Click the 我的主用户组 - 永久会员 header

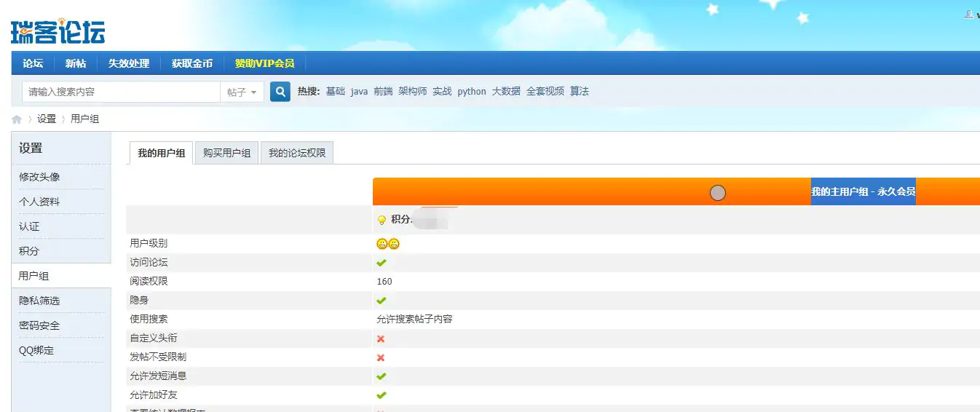pyautogui.click(x=864, y=191)
